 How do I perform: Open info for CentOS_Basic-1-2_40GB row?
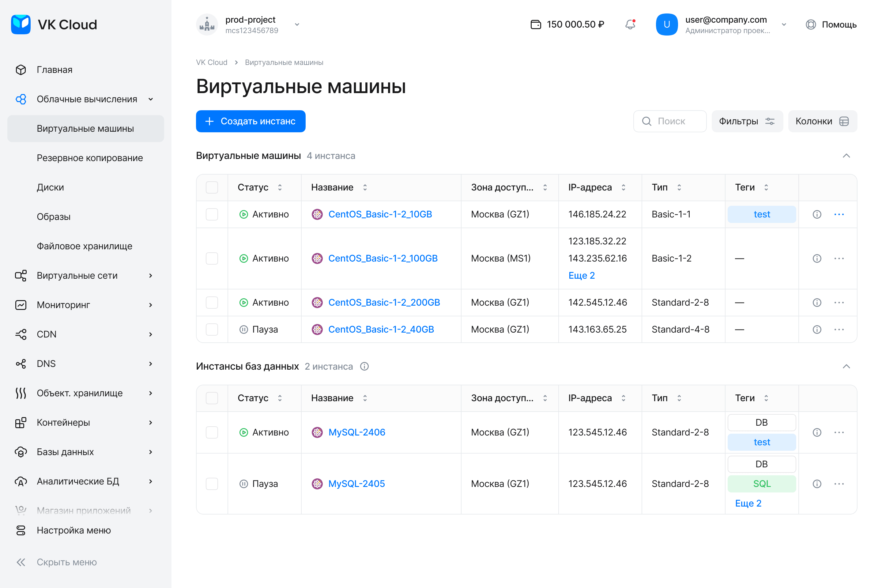click(x=817, y=329)
